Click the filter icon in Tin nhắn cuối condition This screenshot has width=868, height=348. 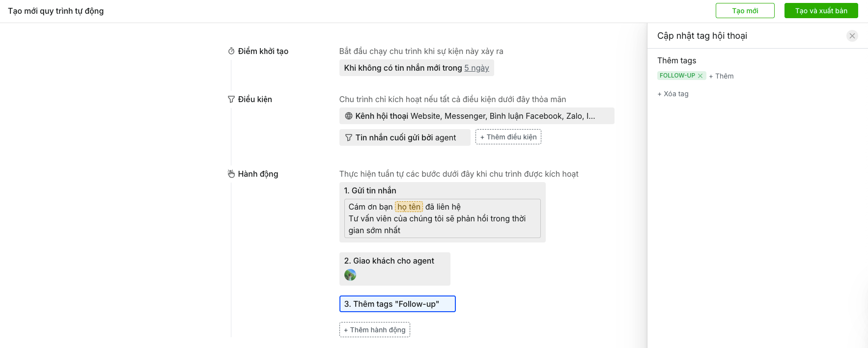(348, 137)
